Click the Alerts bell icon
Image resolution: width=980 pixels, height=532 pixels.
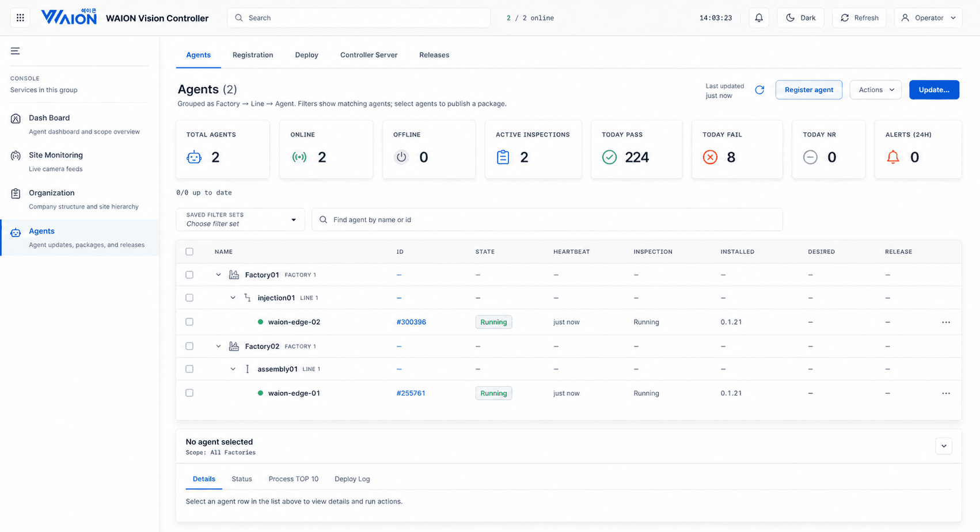click(893, 157)
